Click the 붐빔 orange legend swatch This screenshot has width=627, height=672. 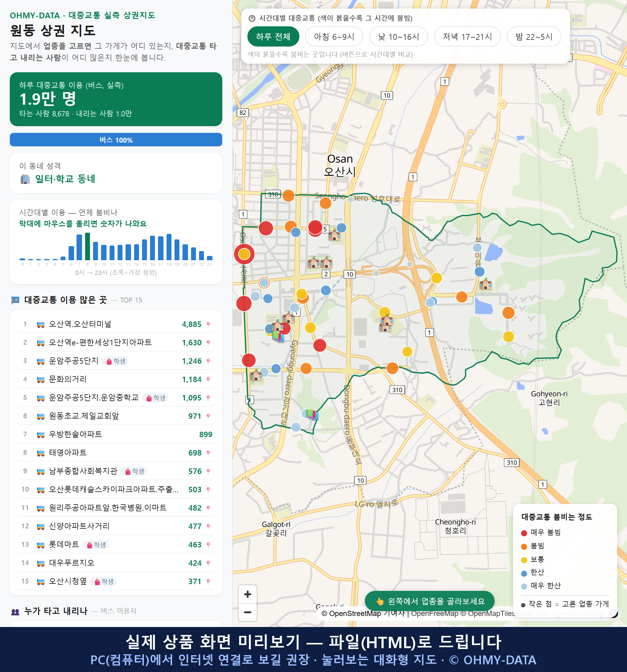pyautogui.click(x=524, y=546)
